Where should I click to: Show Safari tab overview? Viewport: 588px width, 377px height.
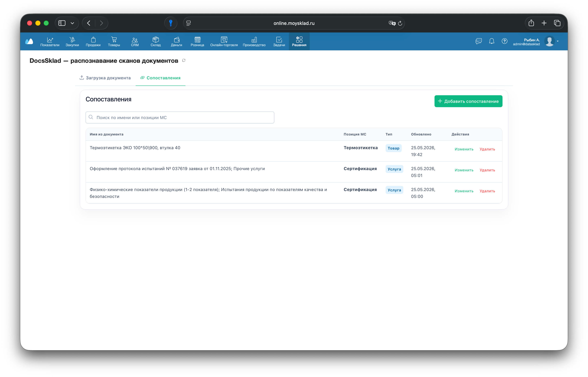(557, 23)
